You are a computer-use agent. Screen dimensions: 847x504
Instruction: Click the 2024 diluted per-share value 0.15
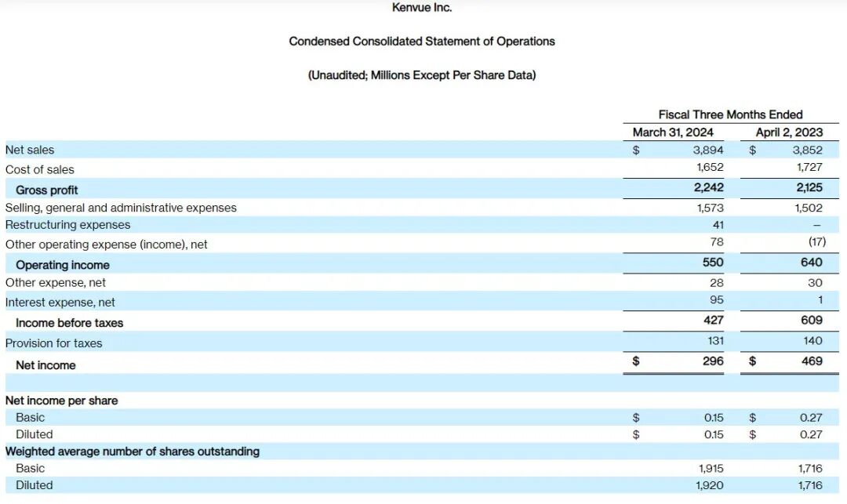tap(714, 434)
